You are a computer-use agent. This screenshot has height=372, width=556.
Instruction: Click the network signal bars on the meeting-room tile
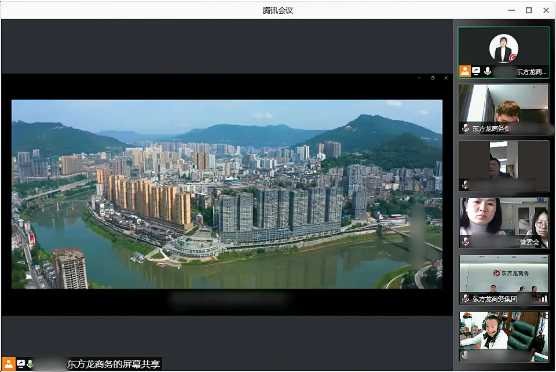pyautogui.click(x=543, y=299)
